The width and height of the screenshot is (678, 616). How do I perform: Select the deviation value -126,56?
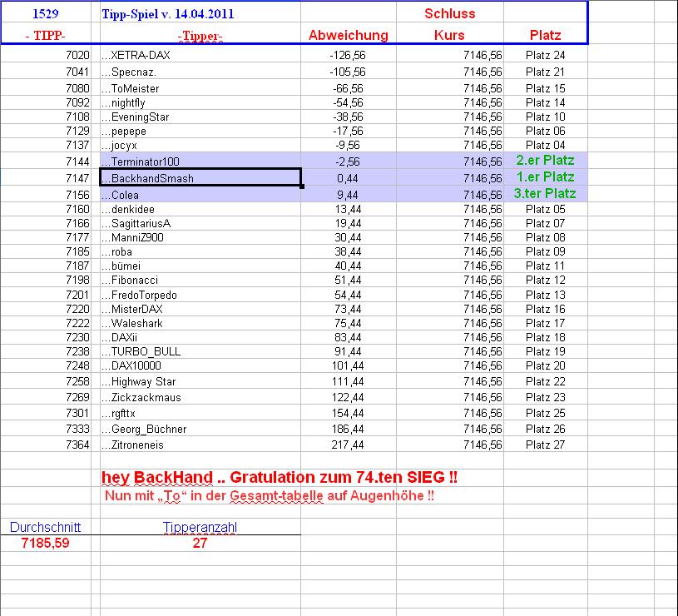click(x=348, y=55)
